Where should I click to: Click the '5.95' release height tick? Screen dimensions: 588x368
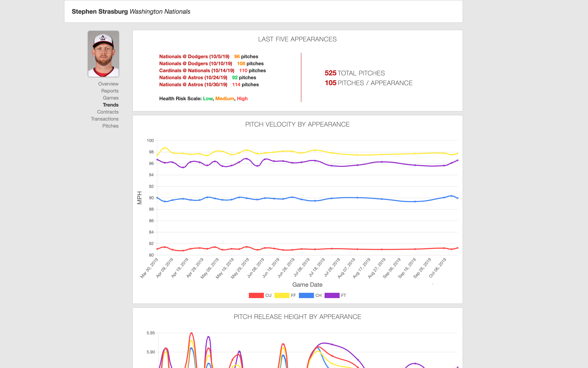(x=151, y=333)
